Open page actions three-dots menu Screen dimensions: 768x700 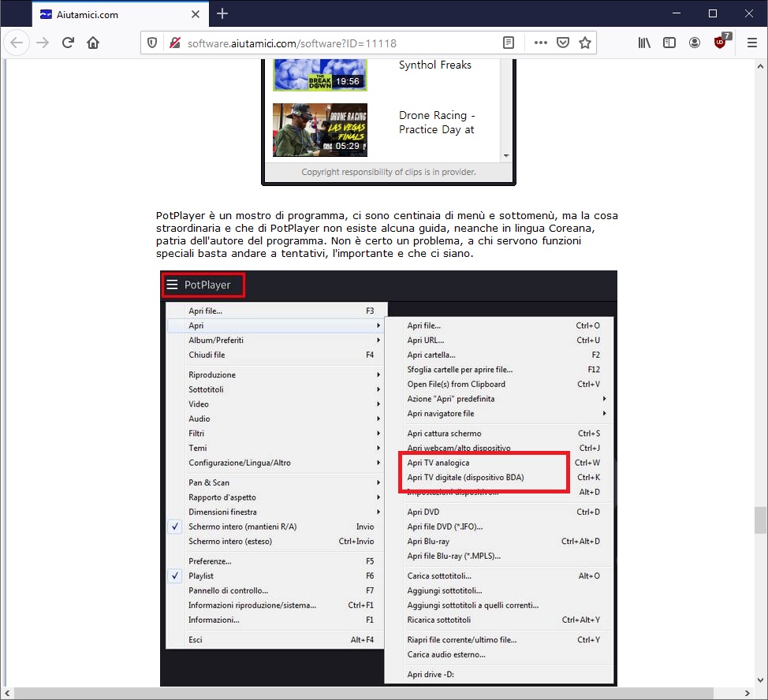[x=541, y=43]
